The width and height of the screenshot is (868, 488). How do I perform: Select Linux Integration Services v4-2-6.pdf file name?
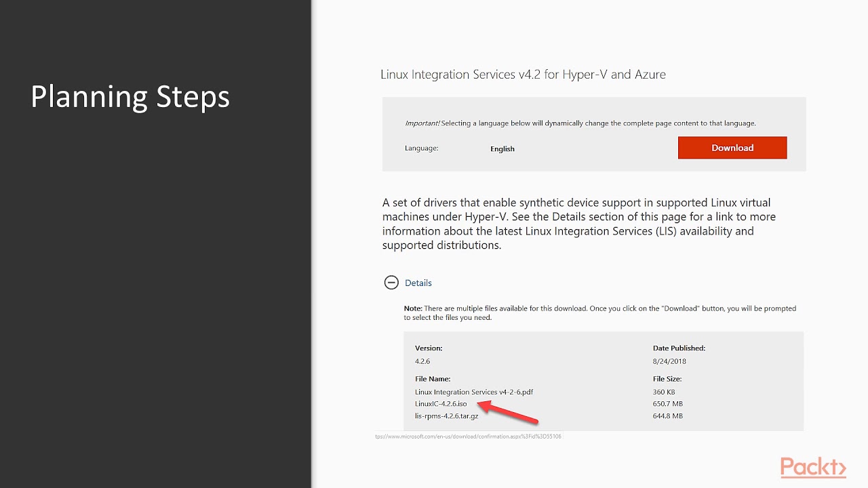point(474,392)
